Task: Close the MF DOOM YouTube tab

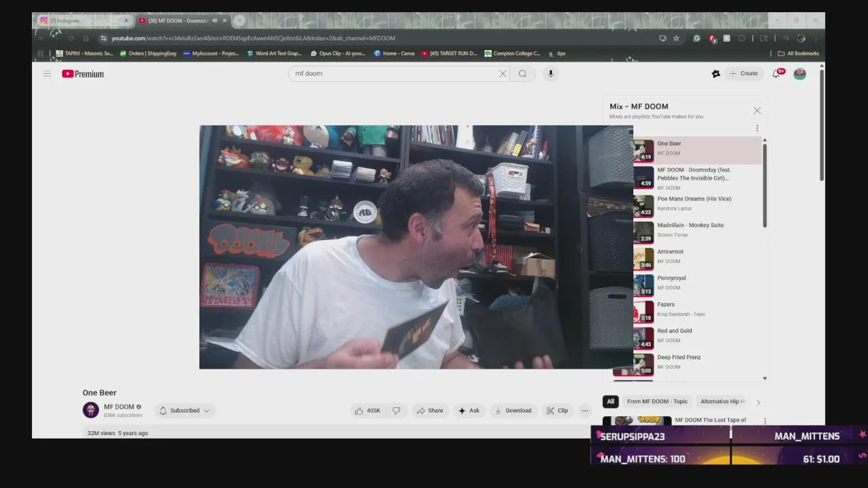Action: click(x=224, y=20)
